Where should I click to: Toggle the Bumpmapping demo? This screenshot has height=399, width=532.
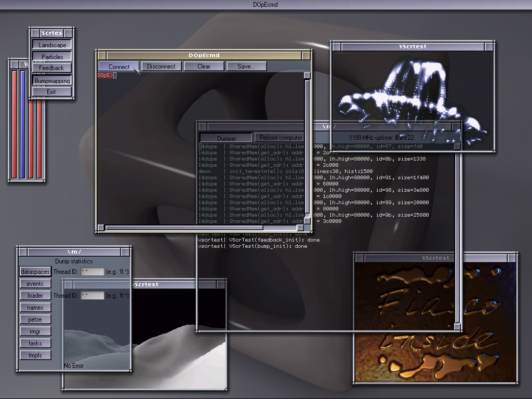pyautogui.click(x=52, y=81)
